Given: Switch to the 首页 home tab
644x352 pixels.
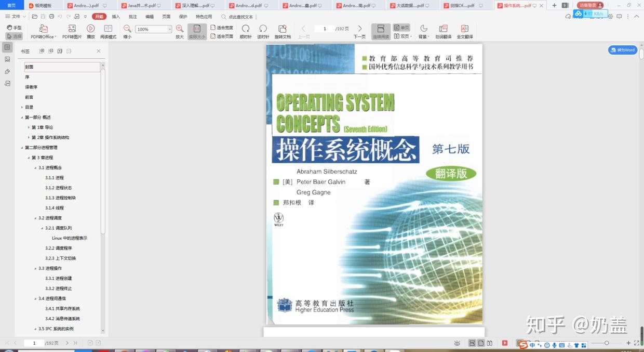Looking at the screenshot, I should coord(11,5).
